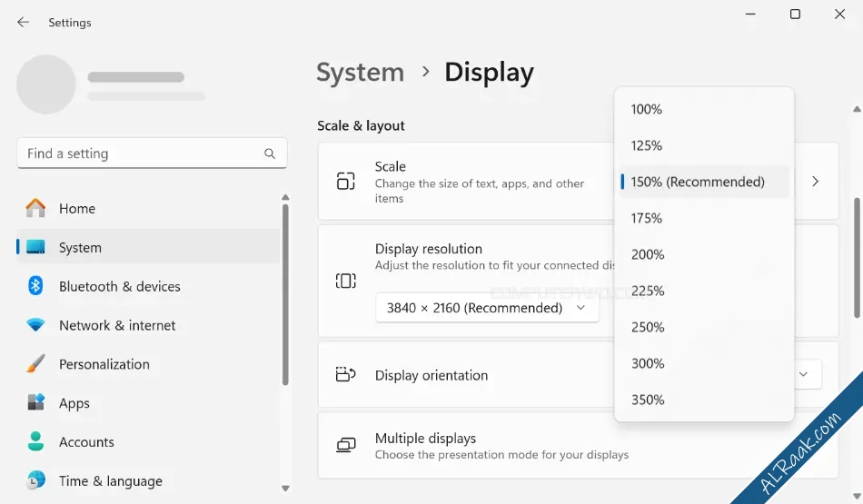Open Home settings page

pyautogui.click(x=149, y=209)
